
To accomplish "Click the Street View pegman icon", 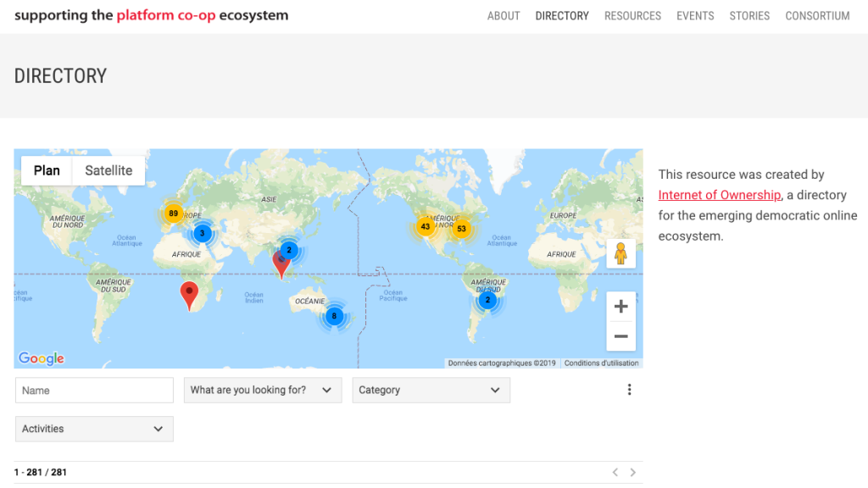I will (620, 253).
